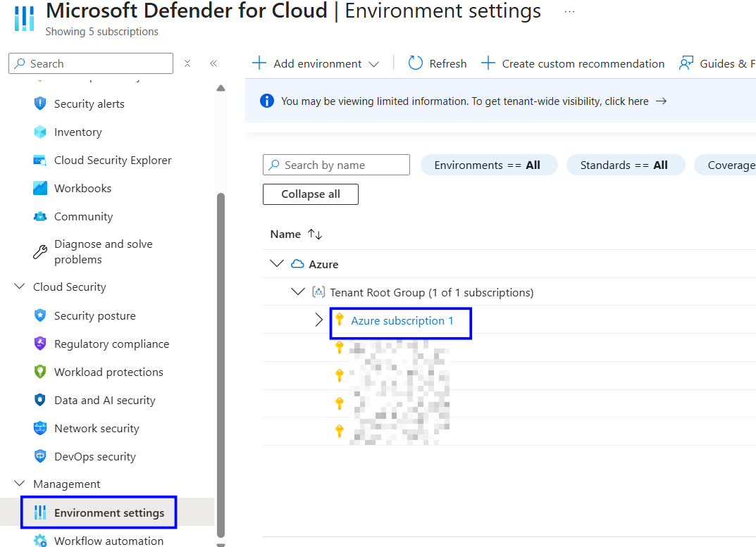Collapse the Tenant Root Group node
Viewport: 756px width, 547px height.
298,291
